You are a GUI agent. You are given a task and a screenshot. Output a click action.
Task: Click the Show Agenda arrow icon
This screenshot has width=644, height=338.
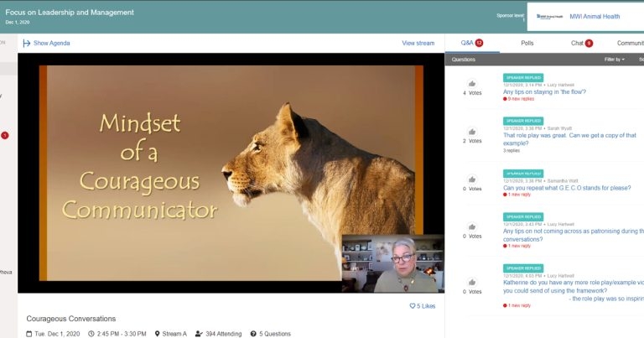pyautogui.click(x=27, y=43)
